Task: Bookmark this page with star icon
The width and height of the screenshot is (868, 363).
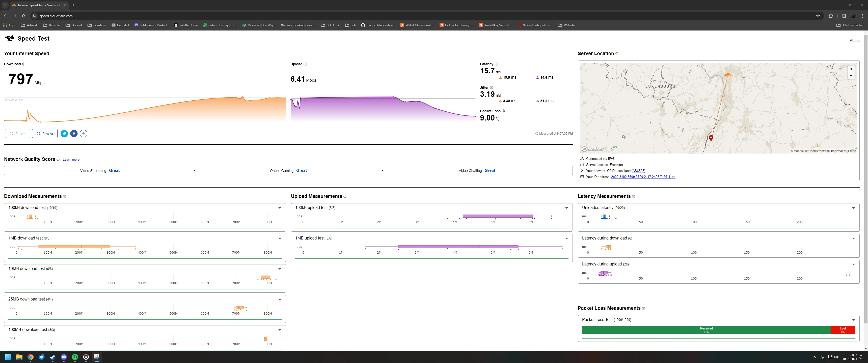Action: pyautogui.click(x=818, y=16)
